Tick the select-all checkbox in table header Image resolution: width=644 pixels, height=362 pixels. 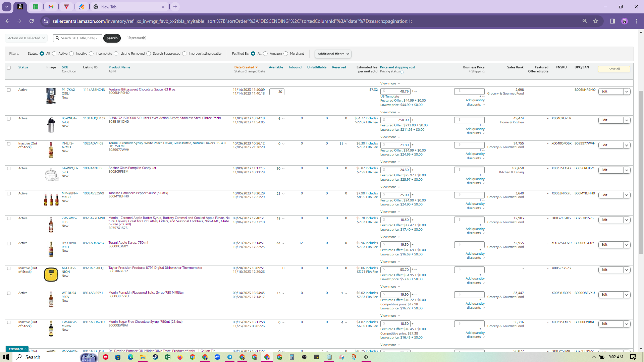coord(9,68)
